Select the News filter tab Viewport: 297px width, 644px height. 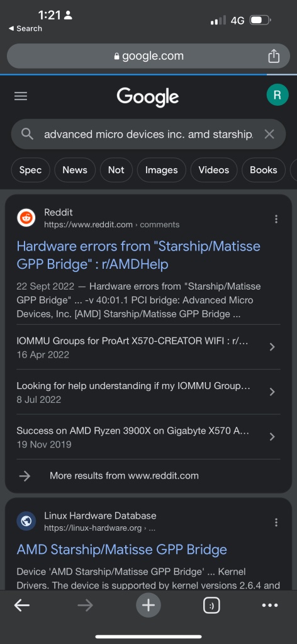pos(75,170)
